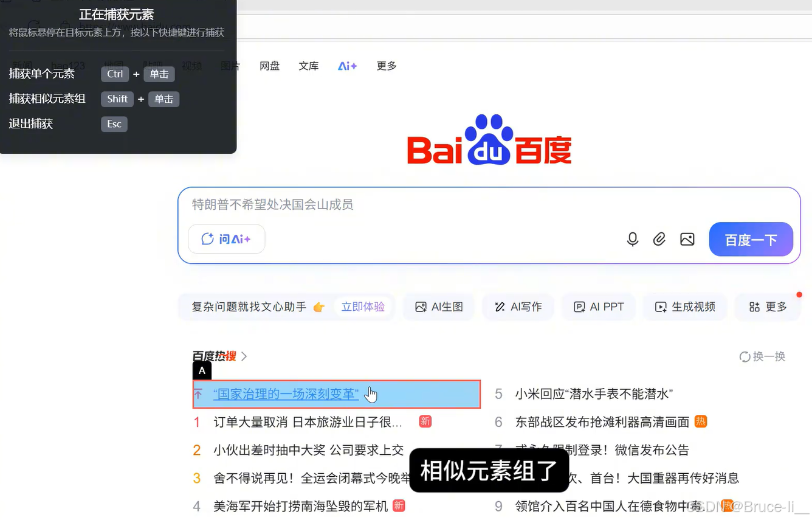This screenshot has height=520, width=812.
Task: Open the 文库 navigation link
Action: point(309,66)
